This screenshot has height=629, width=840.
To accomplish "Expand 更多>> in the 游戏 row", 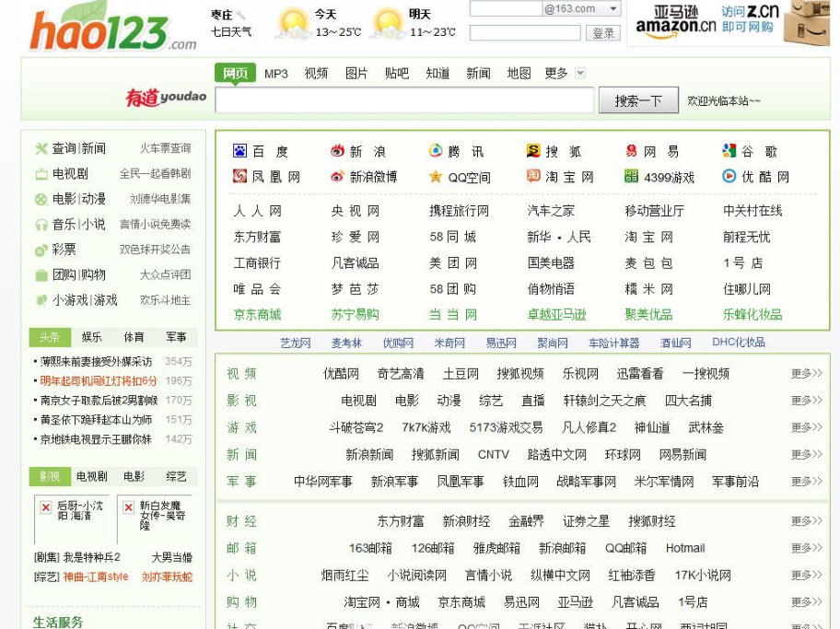I will (806, 427).
